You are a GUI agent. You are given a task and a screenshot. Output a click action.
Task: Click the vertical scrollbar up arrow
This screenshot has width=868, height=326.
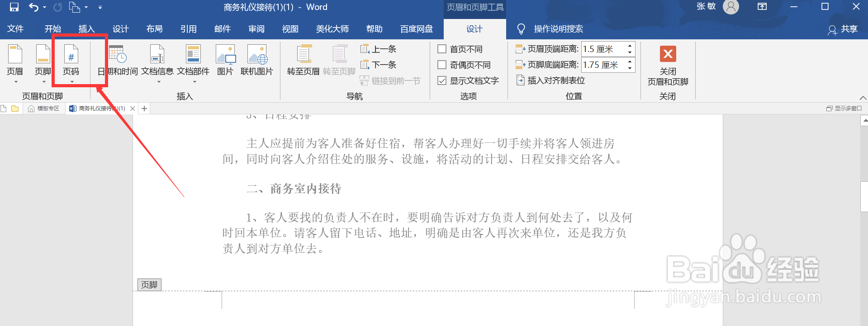(864, 120)
